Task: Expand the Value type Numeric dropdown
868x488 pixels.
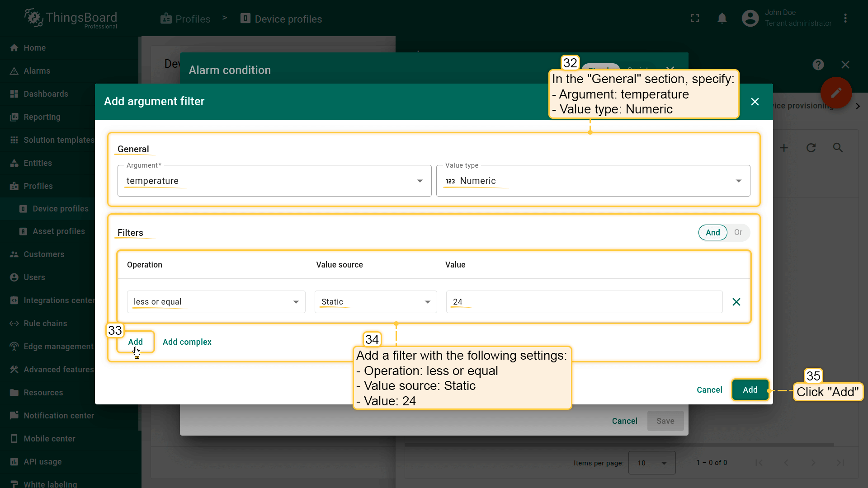Action: [x=593, y=181]
